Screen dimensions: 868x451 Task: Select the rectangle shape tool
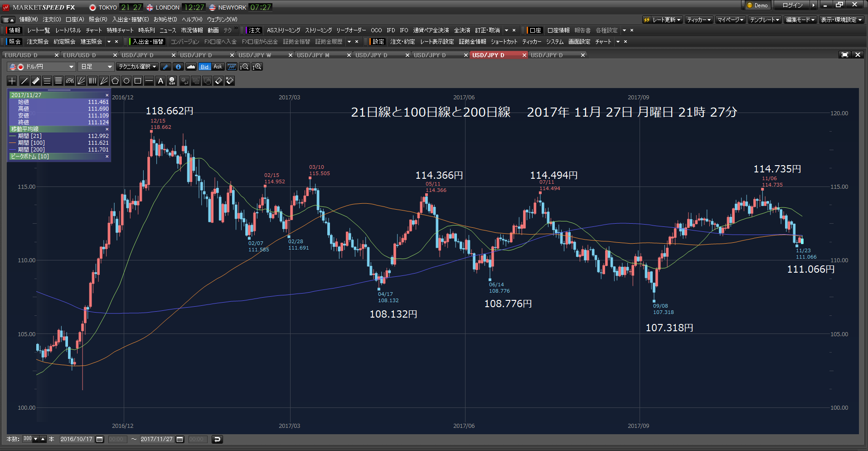pos(138,81)
